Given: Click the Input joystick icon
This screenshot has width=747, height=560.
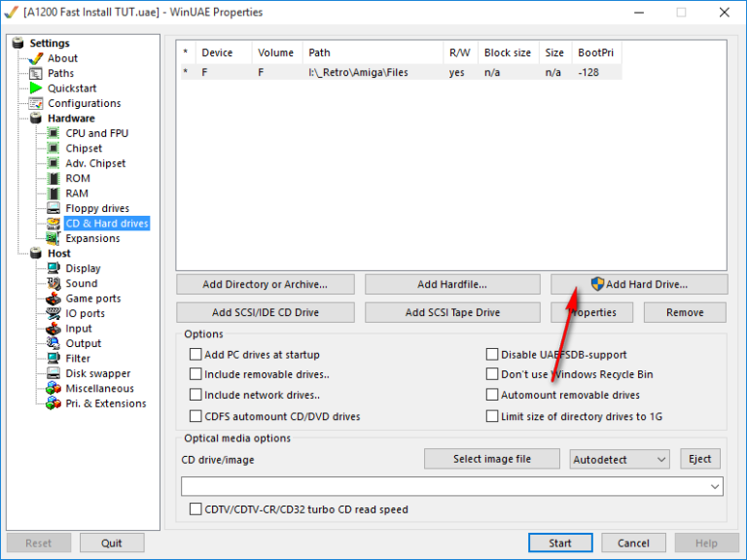Looking at the screenshot, I should click(53, 329).
